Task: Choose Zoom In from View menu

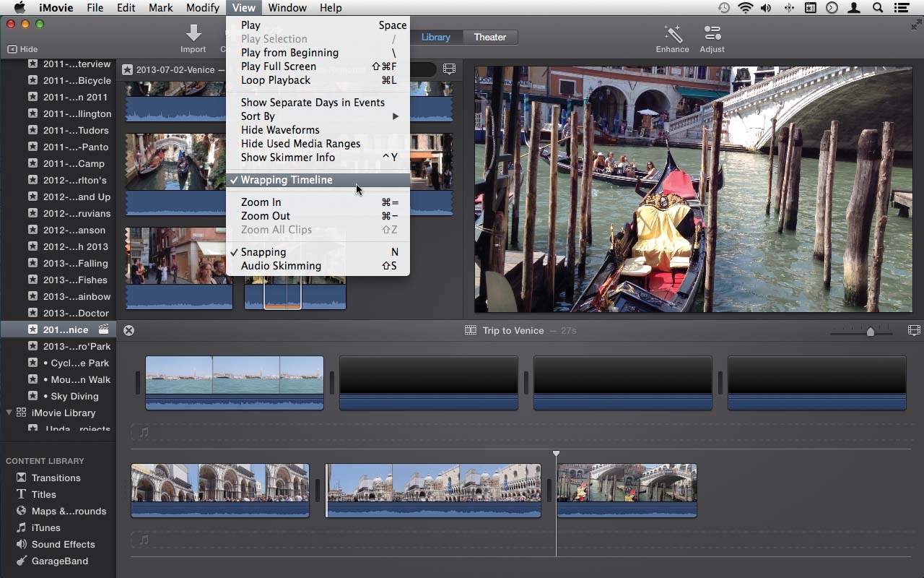Action: (x=318, y=202)
